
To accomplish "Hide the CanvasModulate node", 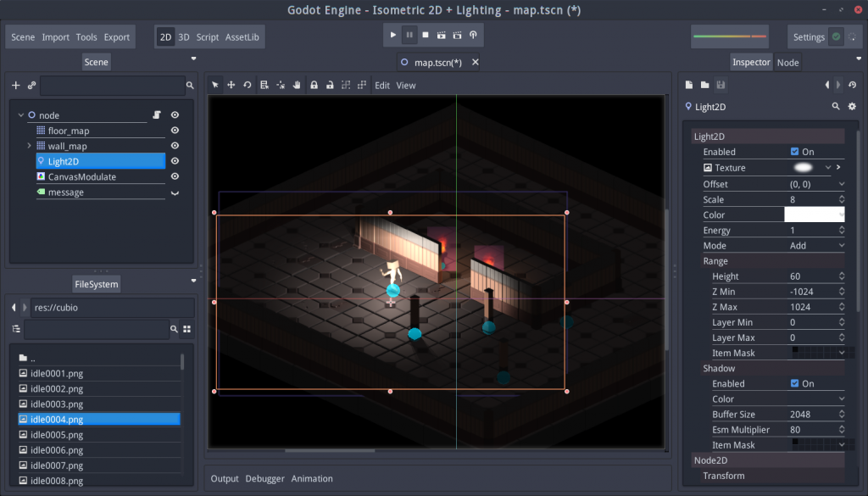I will (x=175, y=176).
